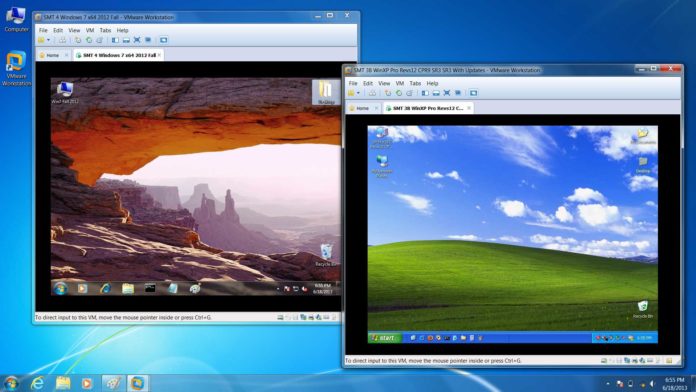The width and height of the screenshot is (696, 392).
Task: Close the SMT 4 Windows 7 x64 tab
Action: (159, 55)
